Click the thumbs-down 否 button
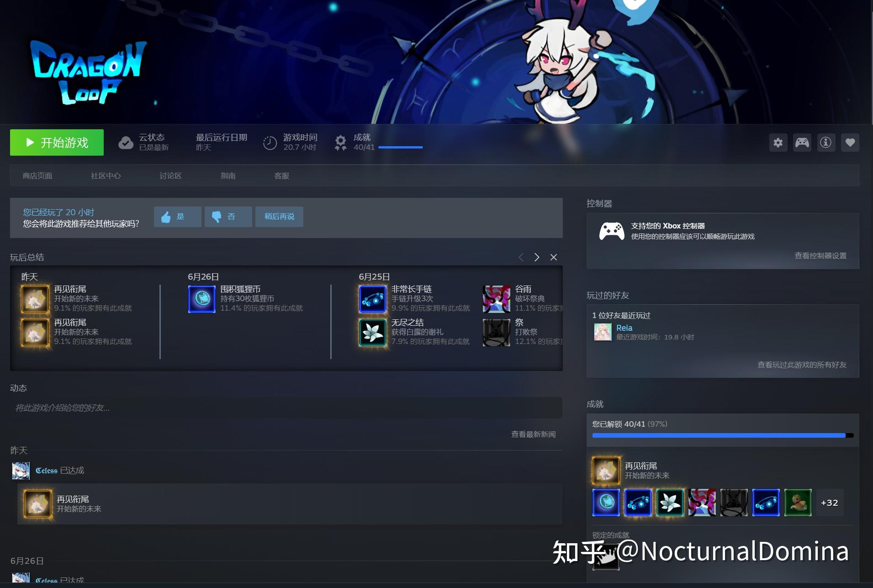 click(228, 217)
